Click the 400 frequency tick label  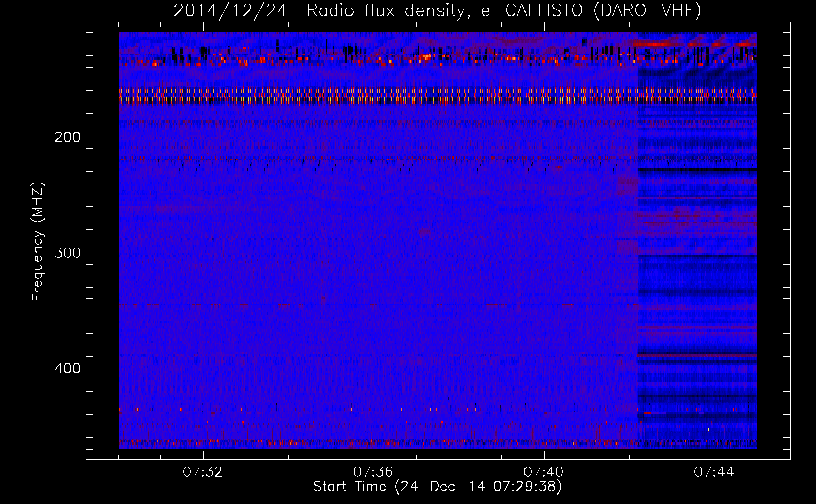click(x=68, y=368)
